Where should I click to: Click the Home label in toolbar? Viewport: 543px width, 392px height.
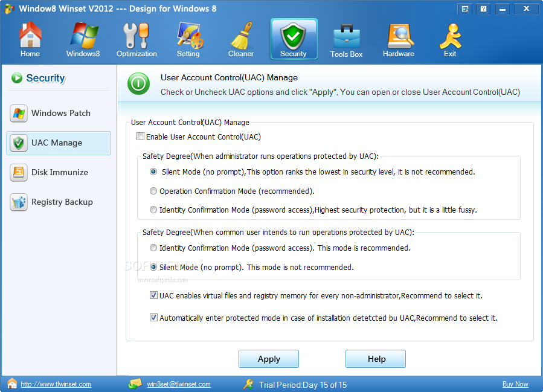tap(30, 54)
